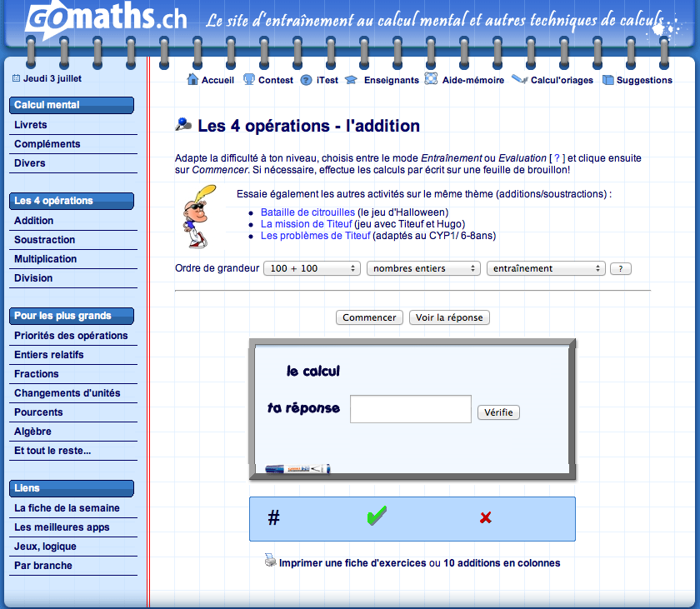Open the Bataille de citrouilles link
This screenshot has width=700, height=609.
307,212
